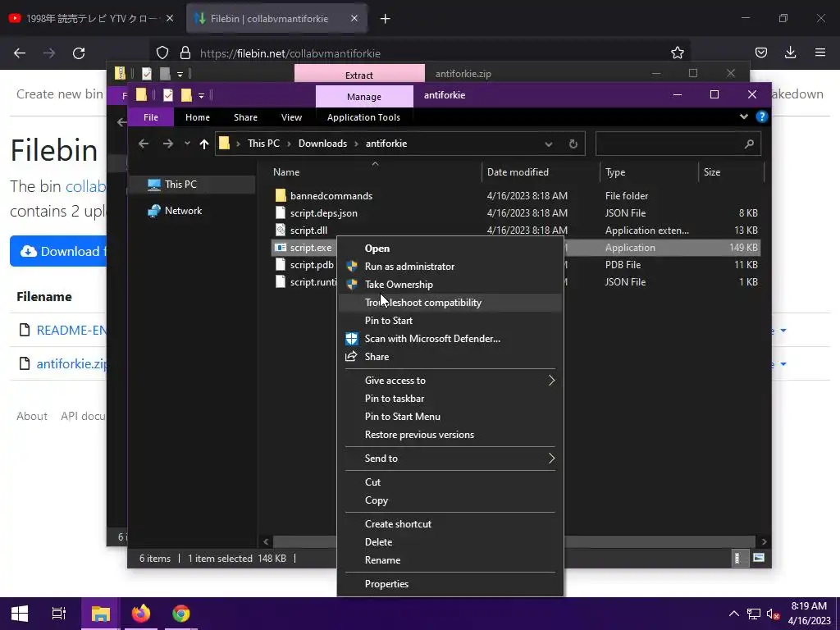
Task: Choose Rename from context menu
Action: [382, 560]
